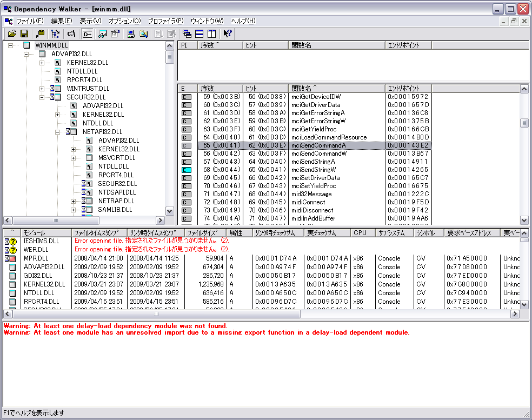
Task: Collapse the WINMM.DLL root node
Action: (x=10, y=45)
